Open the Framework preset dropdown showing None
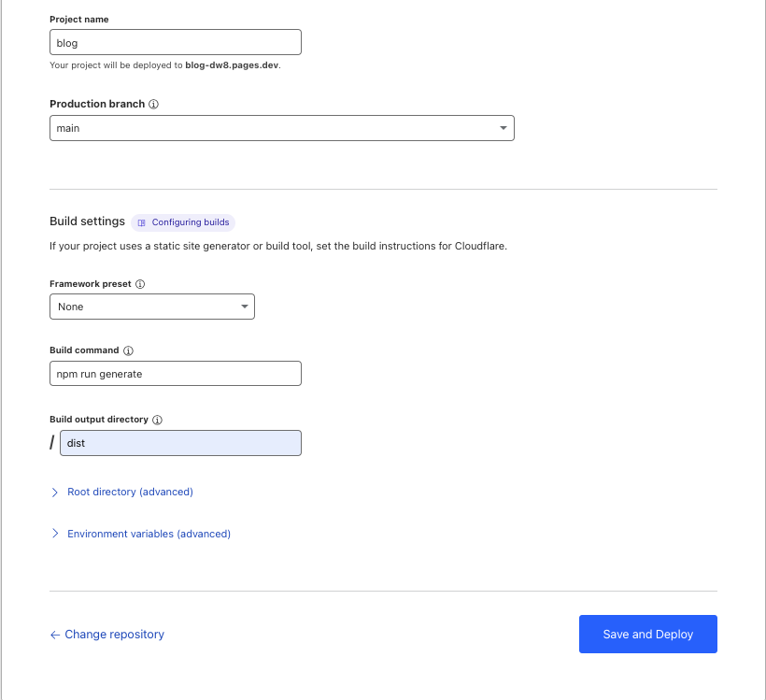Image resolution: width=766 pixels, height=700 pixels. pyautogui.click(x=152, y=306)
